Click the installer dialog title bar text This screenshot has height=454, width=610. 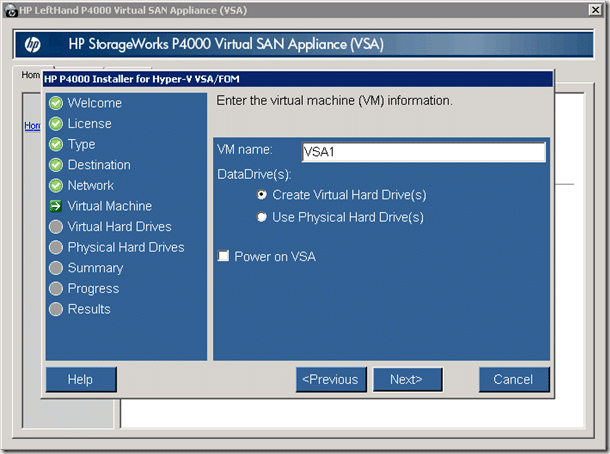click(x=142, y=79)
